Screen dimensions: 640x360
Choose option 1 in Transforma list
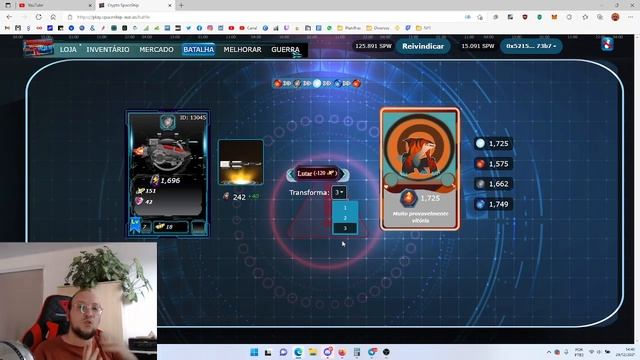(345, 208)
